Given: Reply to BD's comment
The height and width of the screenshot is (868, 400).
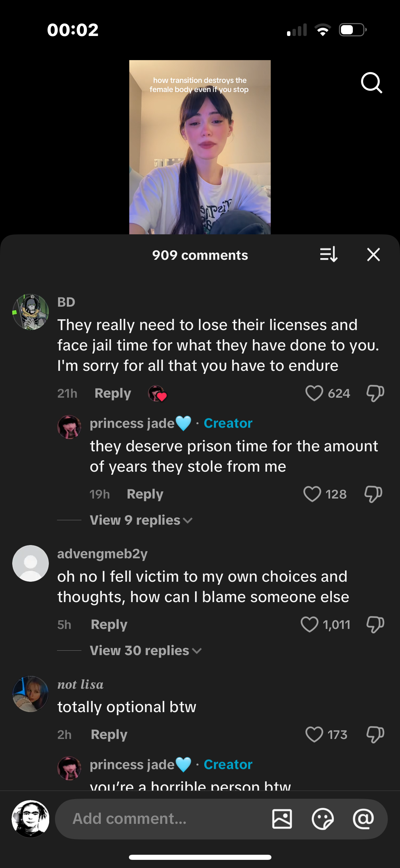Looking at the screenshot, I should 113,393.
